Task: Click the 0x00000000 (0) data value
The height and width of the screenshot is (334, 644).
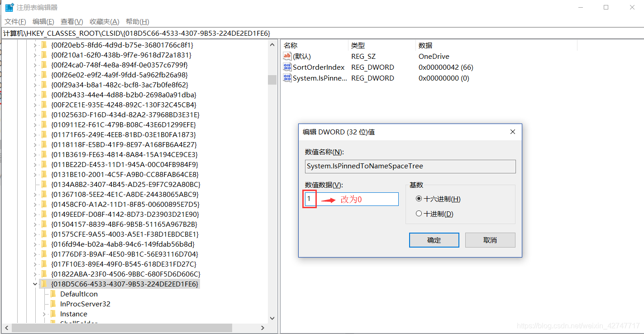Action: (444, 78)
